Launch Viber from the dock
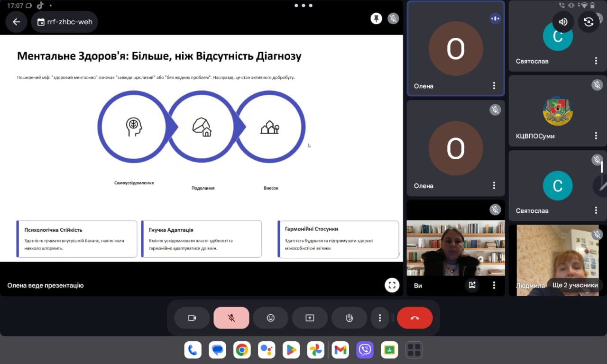This screenshot has width=607, height=364. point(365,350)
